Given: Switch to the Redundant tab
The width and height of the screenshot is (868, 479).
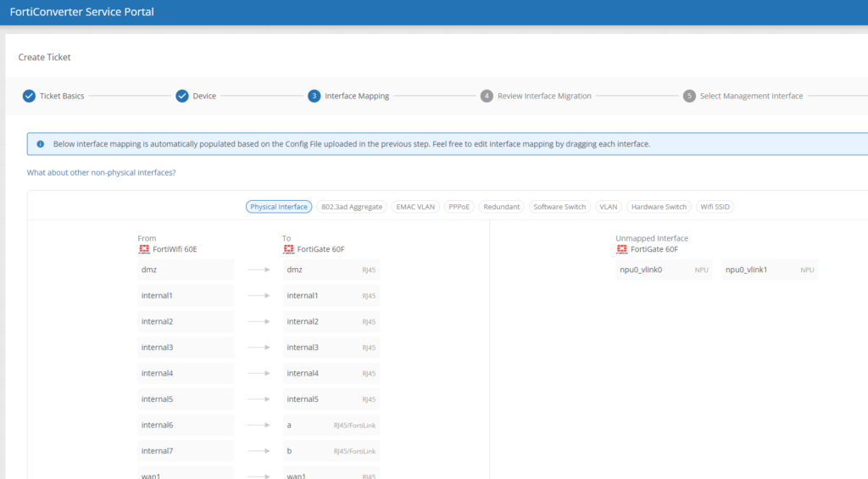Looking at the screenshot, I should 501,207.
